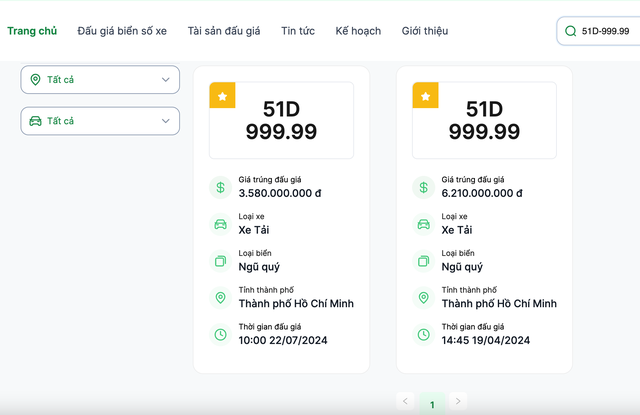Navigate to Tài sản đấu giá
640x415 pixels.
tap(224, 31)
